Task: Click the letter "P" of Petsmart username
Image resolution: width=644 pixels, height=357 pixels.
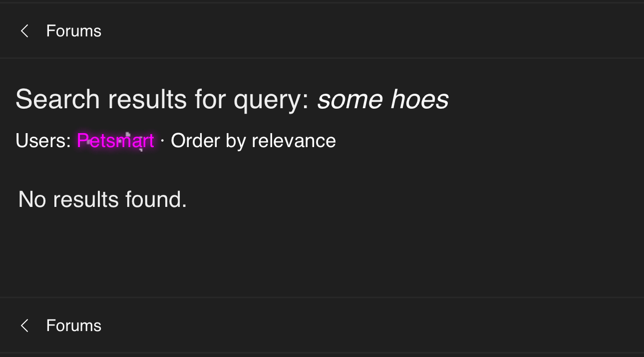Action: click(x=82, y=141)
